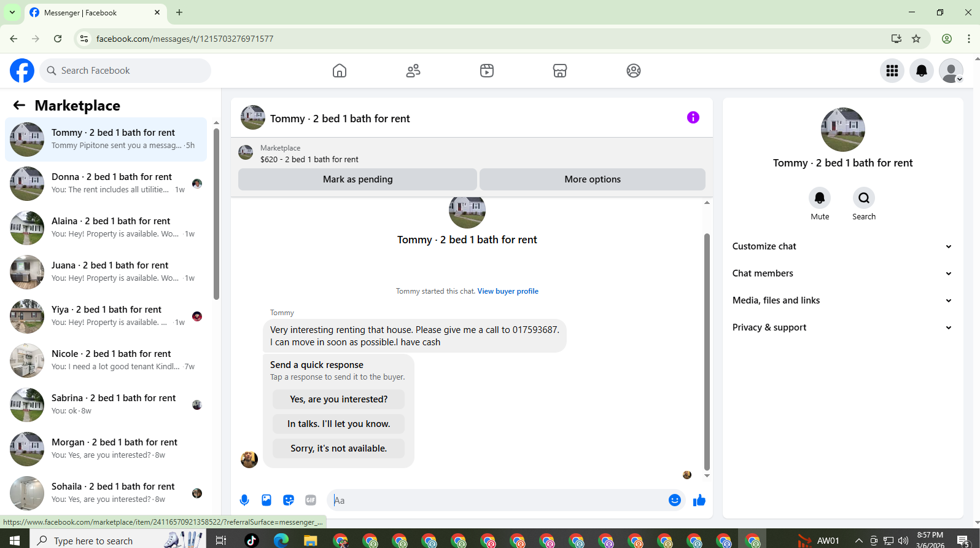980x548 pixels.
Task: Open account profile avatar menu
Action: click(951, 71)
